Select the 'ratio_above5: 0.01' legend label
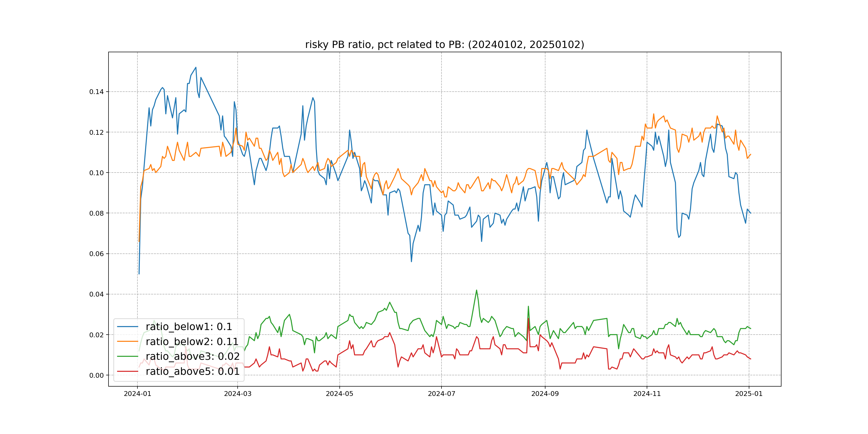Viewport: 868px width, 434px height. pyautogui.click(x=192, y=371)
